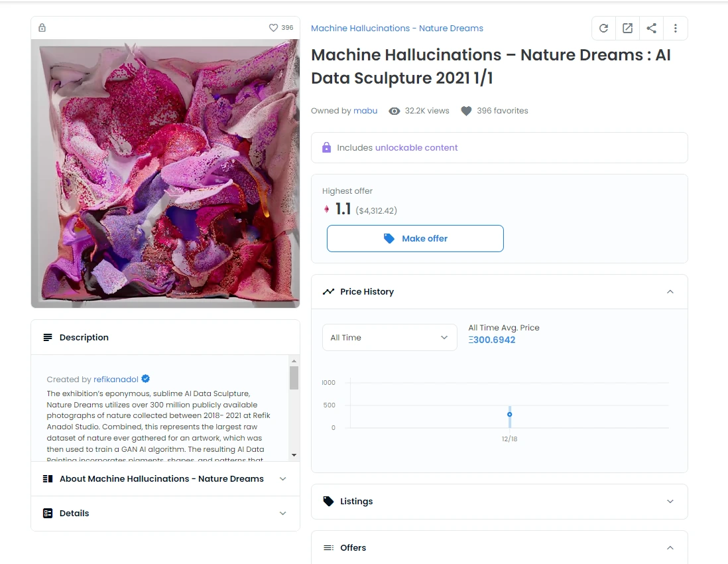Click the share icon
The width and height of the screenshot is (728, 564).
tap(651, 29)
